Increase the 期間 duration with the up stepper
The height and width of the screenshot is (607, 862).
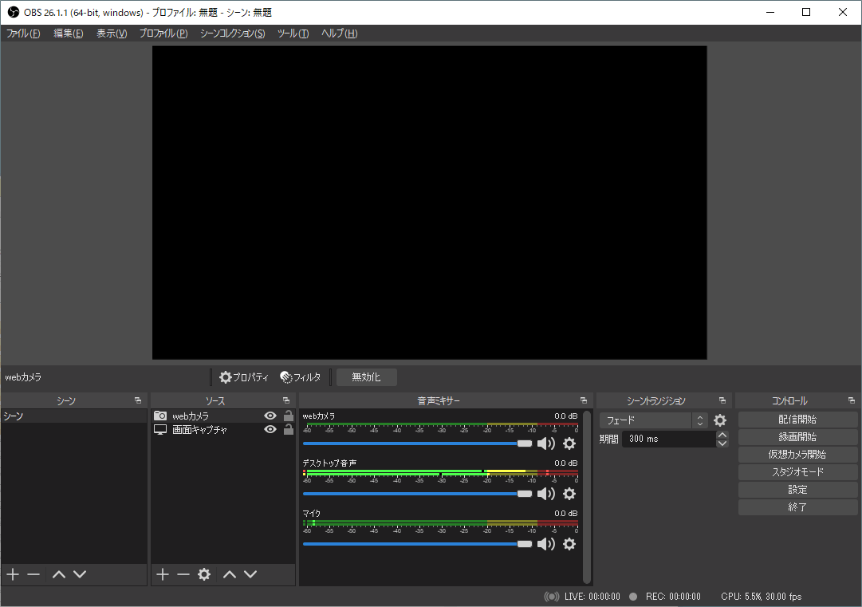pos(724,433)
